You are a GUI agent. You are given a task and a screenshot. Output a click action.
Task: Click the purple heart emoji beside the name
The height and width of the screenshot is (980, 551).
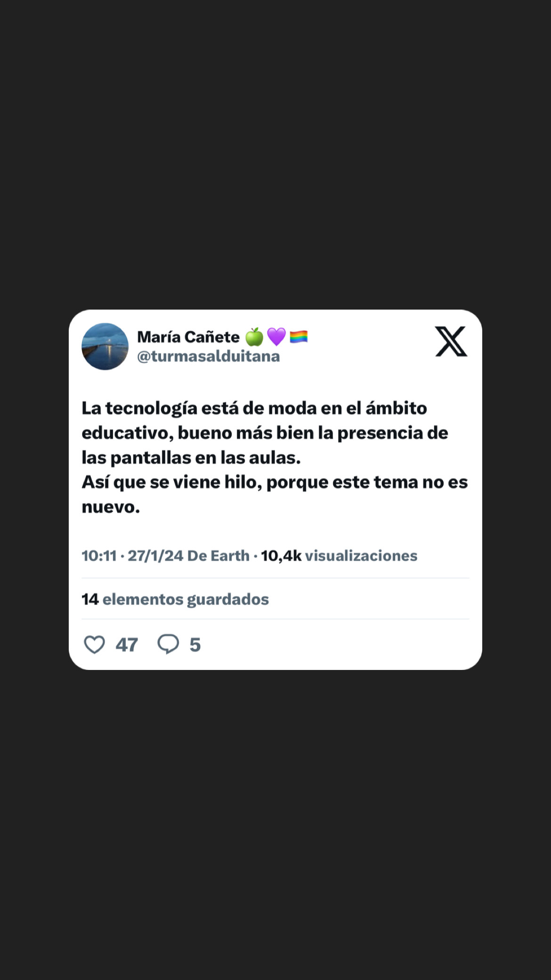[x=276, y=337]
